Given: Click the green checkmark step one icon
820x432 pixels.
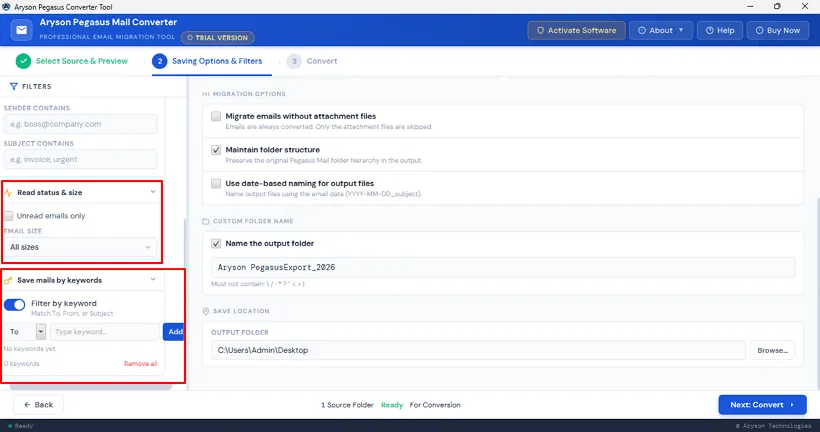Looking at the screenshot, I should point(23,61).
